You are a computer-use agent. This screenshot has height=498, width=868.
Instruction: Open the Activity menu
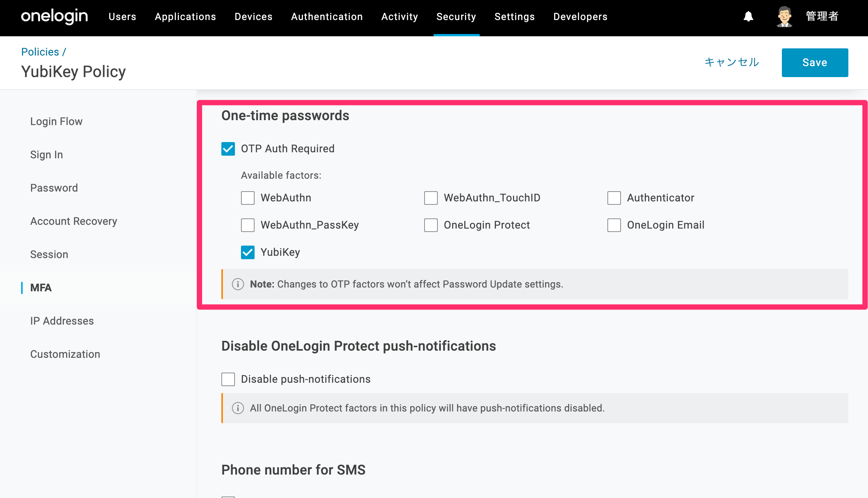click(400, 17)
